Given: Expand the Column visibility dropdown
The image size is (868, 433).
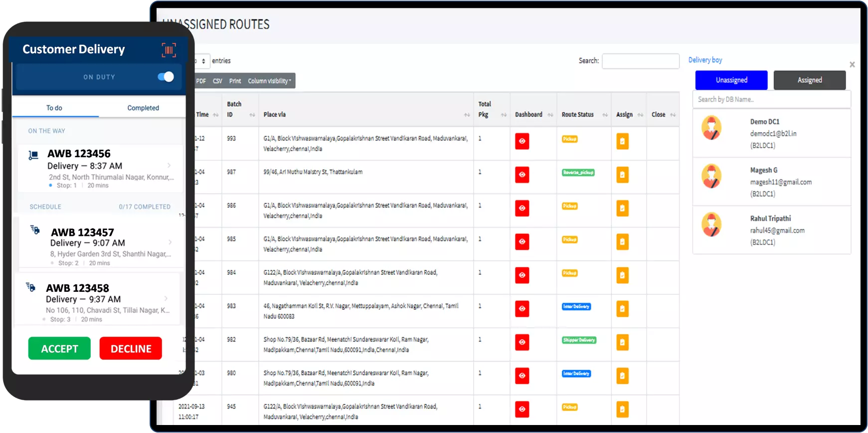Looking at the screenshot, I should [x=270, y=81].
